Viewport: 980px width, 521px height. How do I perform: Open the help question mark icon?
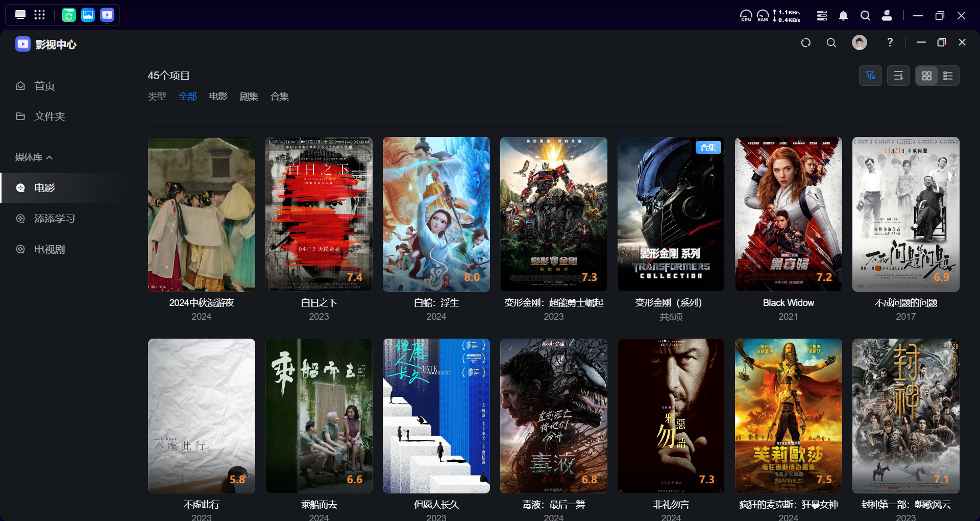890,42
